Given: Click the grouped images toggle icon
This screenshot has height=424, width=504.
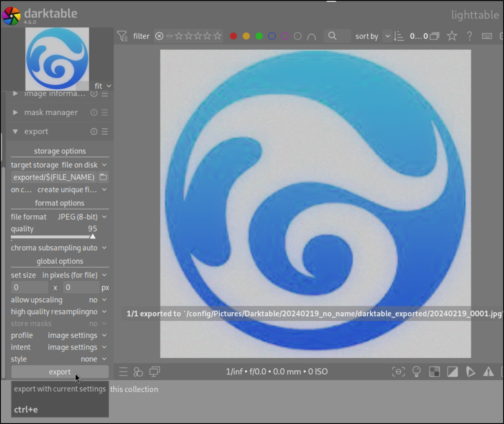Looking at the screenshot, I should tap(434, 36).
